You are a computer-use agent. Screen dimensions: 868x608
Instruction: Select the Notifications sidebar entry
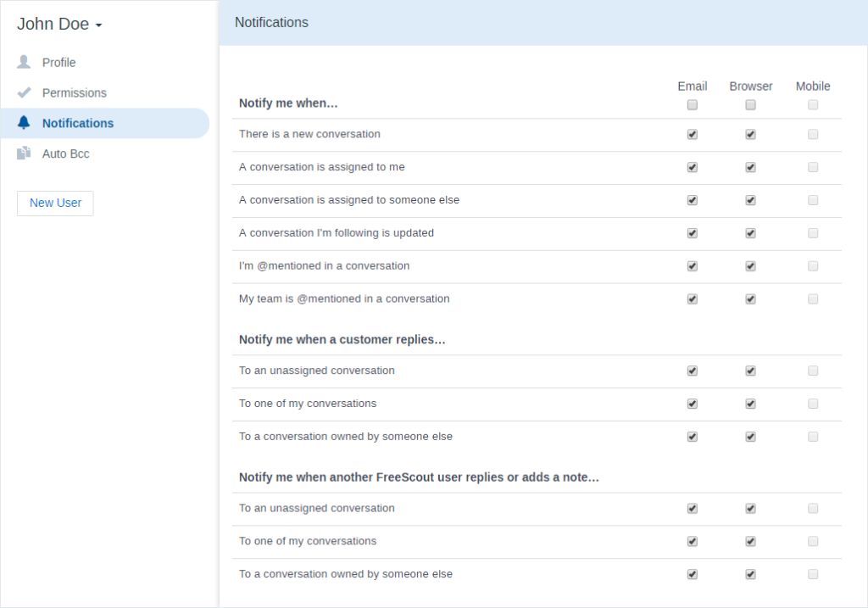coord(76,123)
